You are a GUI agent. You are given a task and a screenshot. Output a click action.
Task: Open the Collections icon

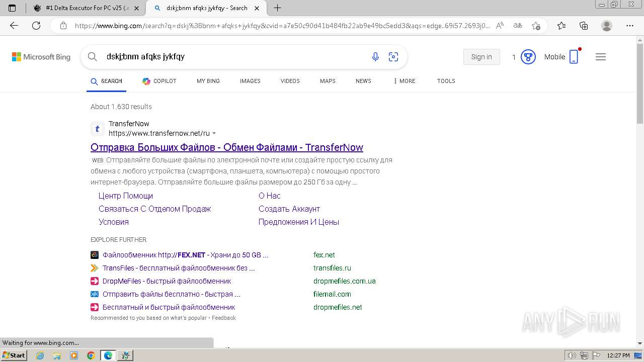584,26
